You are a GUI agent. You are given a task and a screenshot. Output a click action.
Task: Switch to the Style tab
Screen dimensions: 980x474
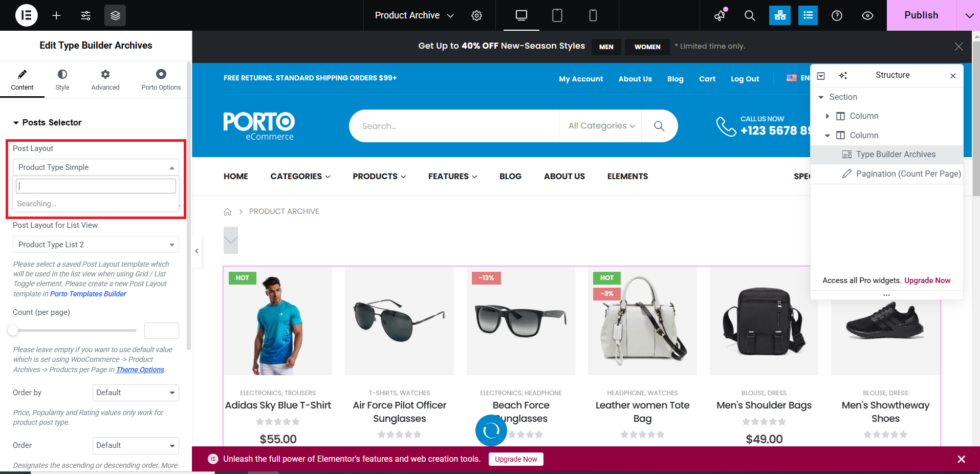coord(62,80)
